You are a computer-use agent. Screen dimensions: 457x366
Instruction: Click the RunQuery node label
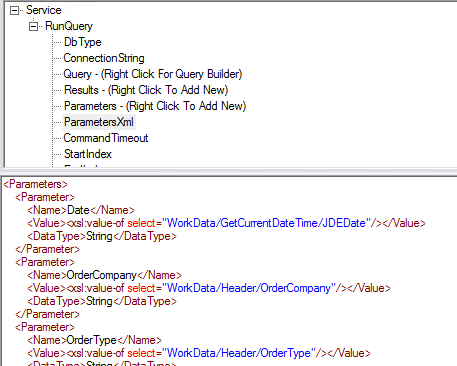point(69,26)
